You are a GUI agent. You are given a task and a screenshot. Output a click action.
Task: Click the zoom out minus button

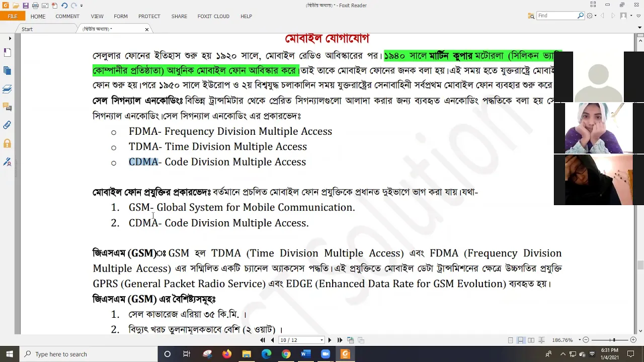click(586, 340)
